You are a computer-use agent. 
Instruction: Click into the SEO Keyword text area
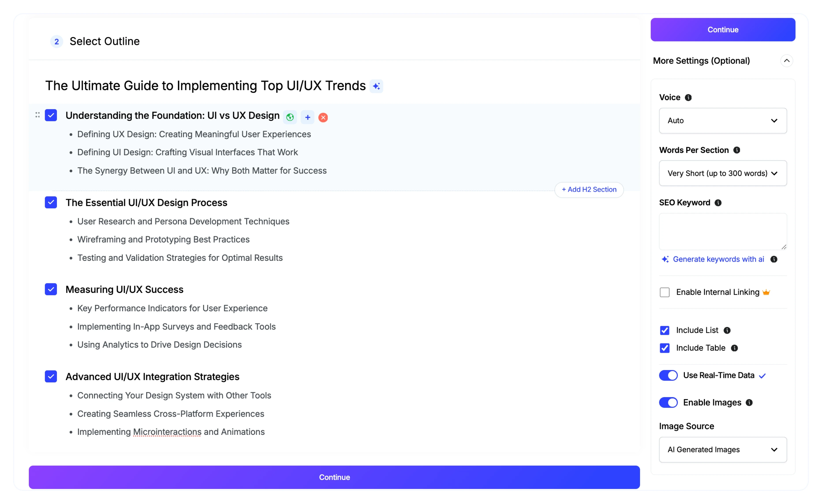[723, 231]
